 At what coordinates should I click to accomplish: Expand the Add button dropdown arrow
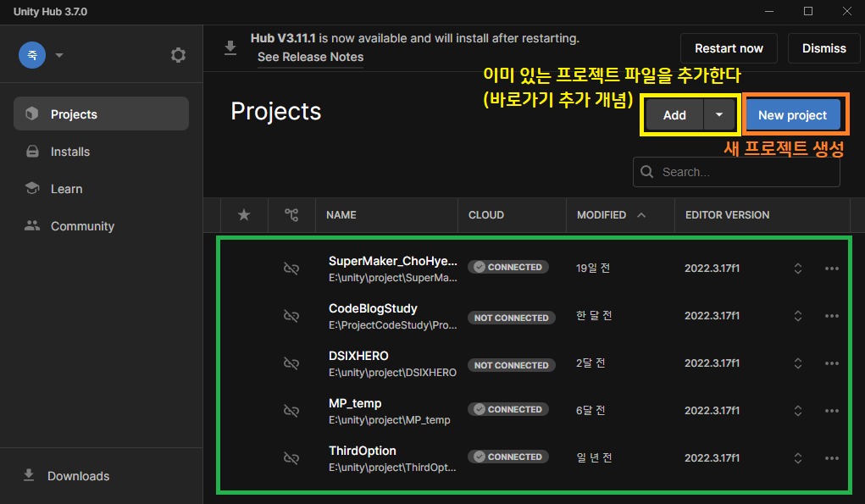click(x=718, y=114)
